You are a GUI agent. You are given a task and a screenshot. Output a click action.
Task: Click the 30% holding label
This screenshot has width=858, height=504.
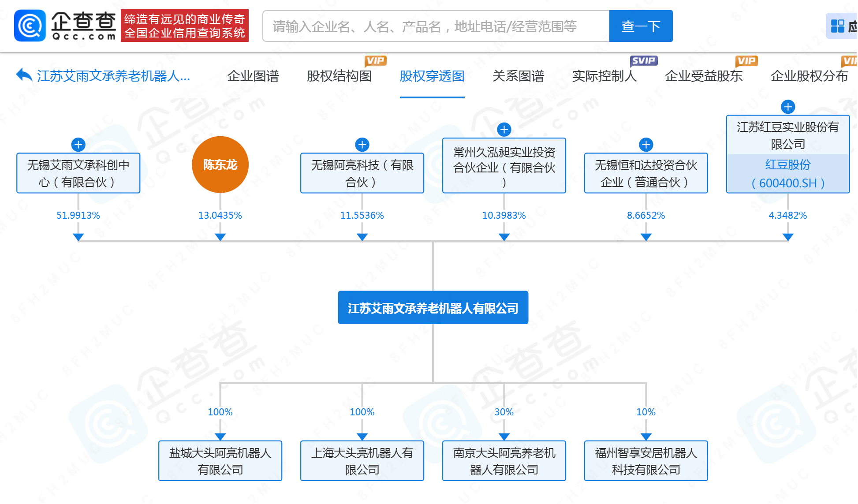(x=504, y=412)
